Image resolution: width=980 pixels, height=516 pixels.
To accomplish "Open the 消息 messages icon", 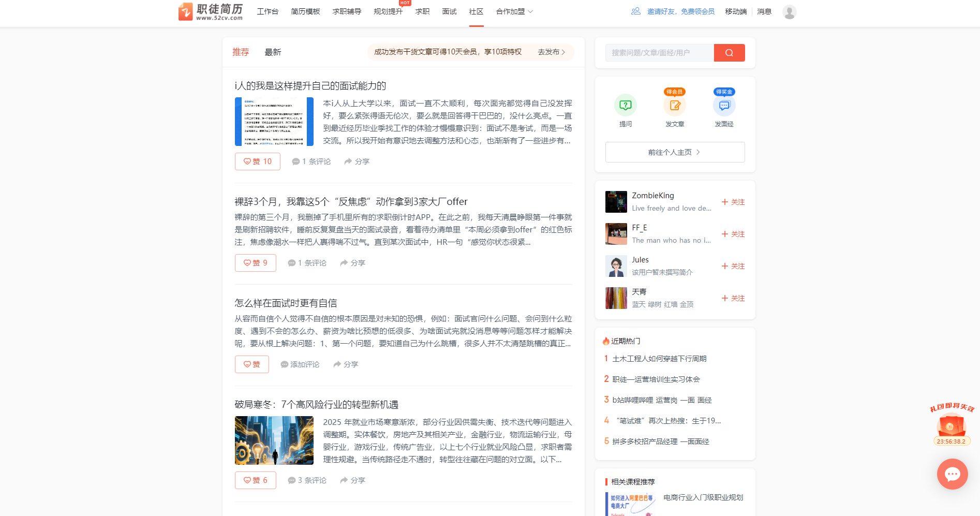I will tap(764, 11).
